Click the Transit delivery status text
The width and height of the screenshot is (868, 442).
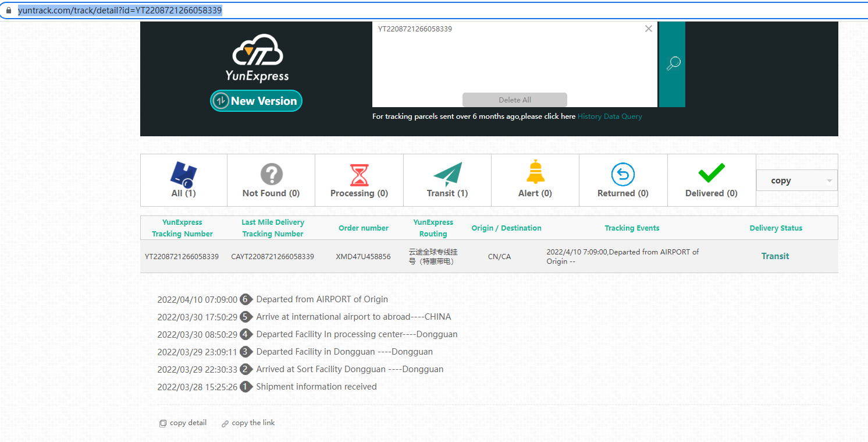click(x=775, y=256)
